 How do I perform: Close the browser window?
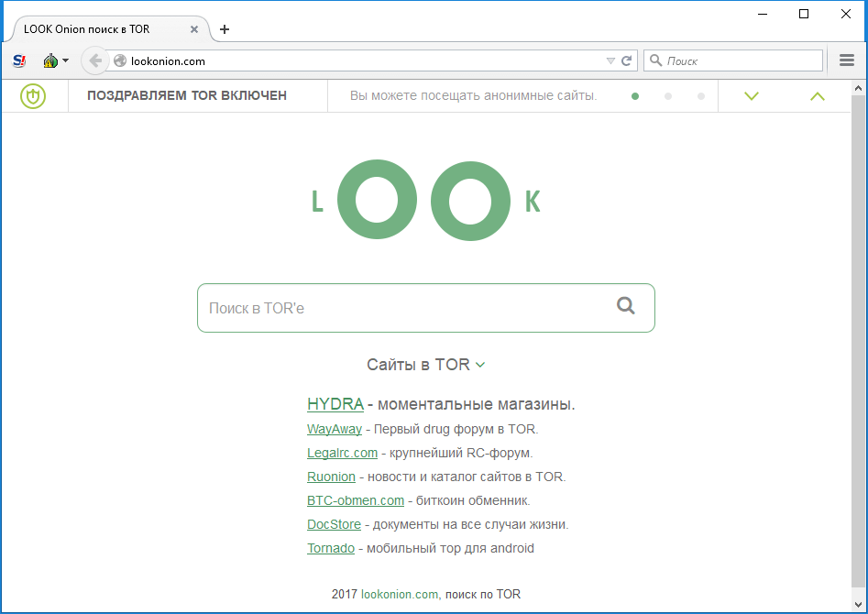coord(846,14)
